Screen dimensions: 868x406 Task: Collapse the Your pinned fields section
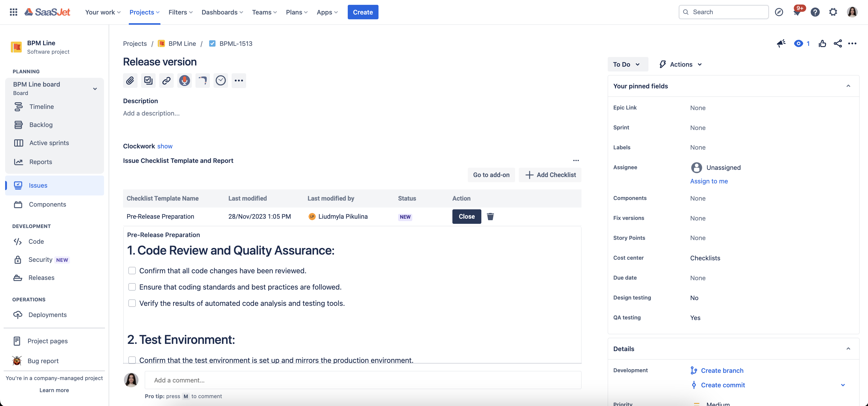click(848, 86)
